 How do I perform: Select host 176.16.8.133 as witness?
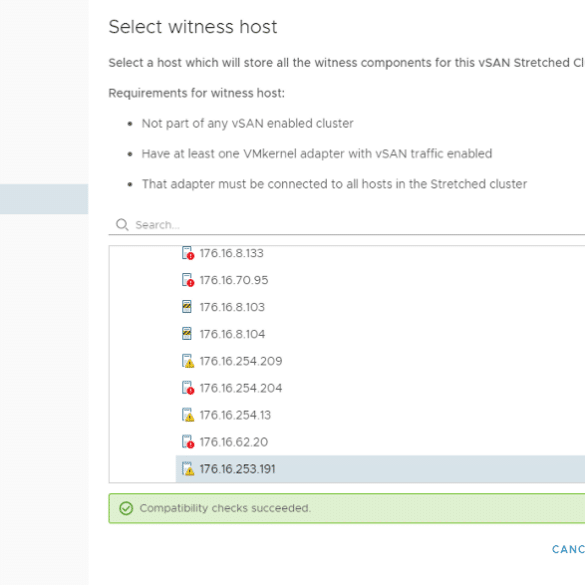coord(231,253)
